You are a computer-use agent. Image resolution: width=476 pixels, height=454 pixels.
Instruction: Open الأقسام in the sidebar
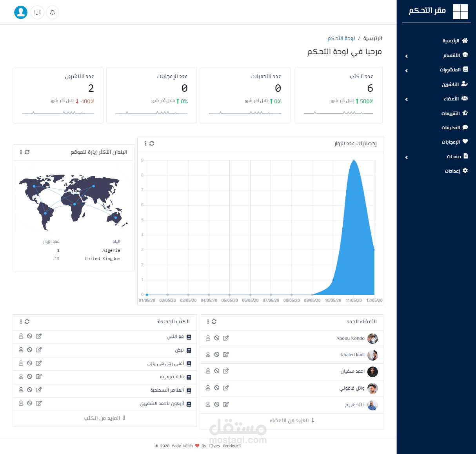[456, 55]
